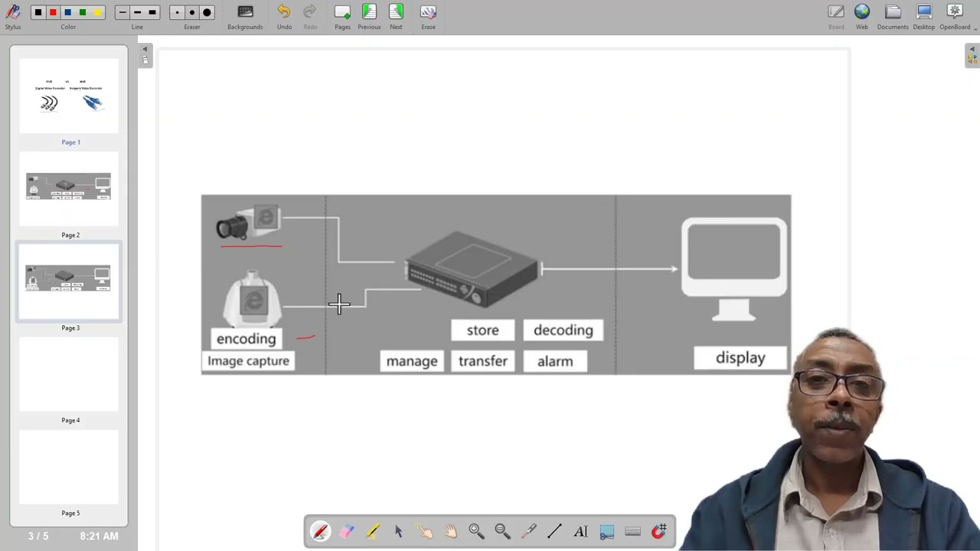This screenshot has height=551, width=980.
Task: Select the pink Eraser tool
Action: pyautogui.click(x=347, y=531)
